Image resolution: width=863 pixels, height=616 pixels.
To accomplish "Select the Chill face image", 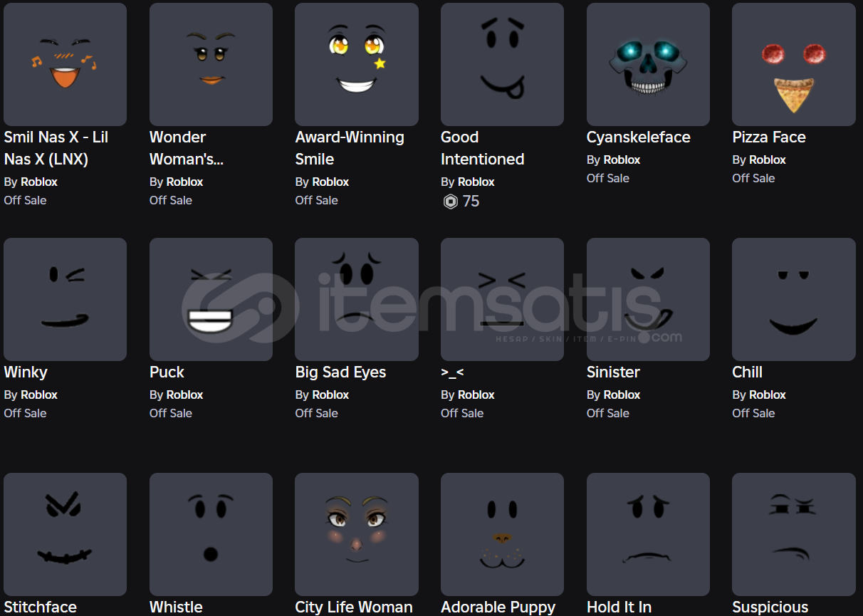I will click(x=794, y=299).
